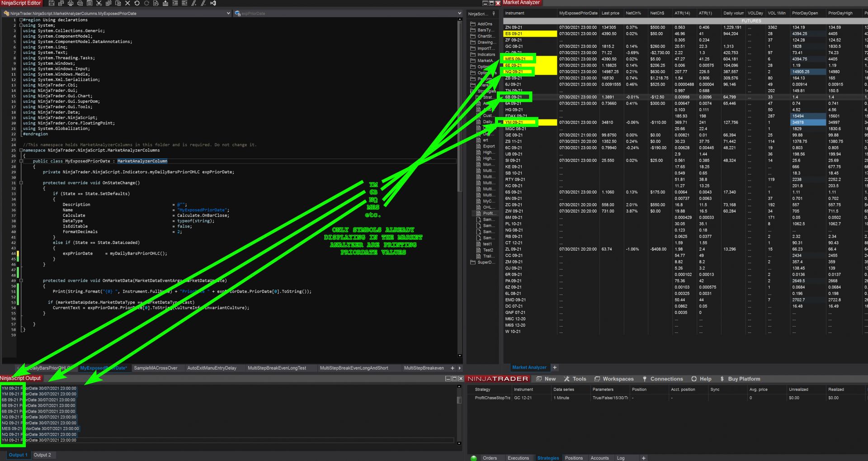Open the Executions tab in the Control Center
This screenshot has height=461, width=868.
pyautogui.click(x=518, y=458)
